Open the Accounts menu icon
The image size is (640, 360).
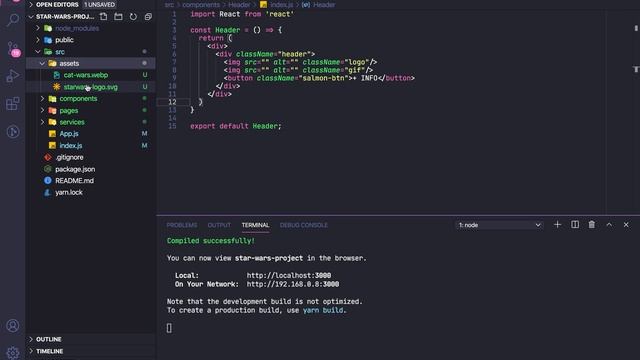[x=13, y=326]
